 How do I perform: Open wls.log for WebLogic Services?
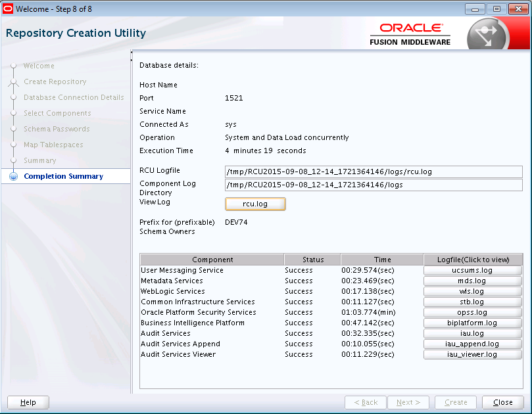[x=472, y=291]
